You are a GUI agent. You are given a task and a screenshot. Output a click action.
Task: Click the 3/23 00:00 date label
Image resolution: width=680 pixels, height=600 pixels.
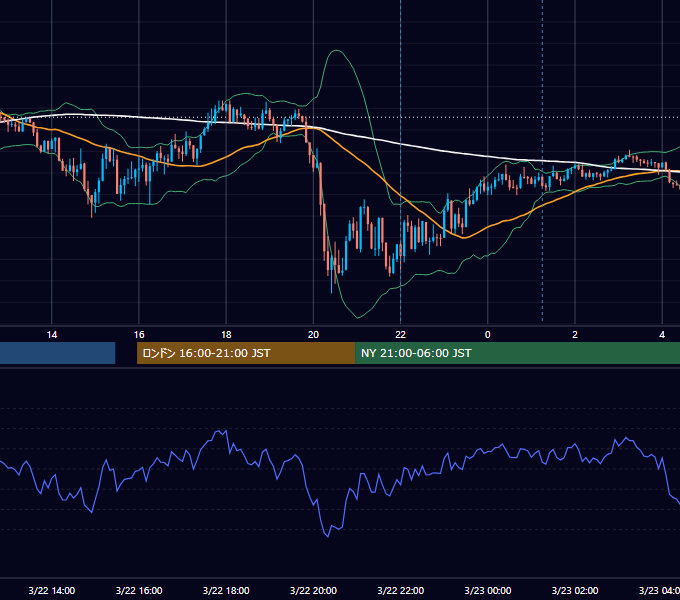487,590
